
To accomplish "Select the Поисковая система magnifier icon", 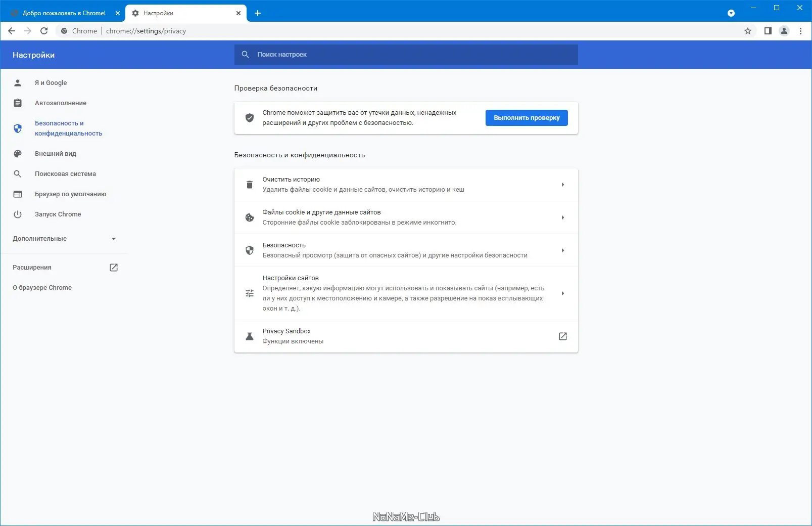I will [18, 173].
